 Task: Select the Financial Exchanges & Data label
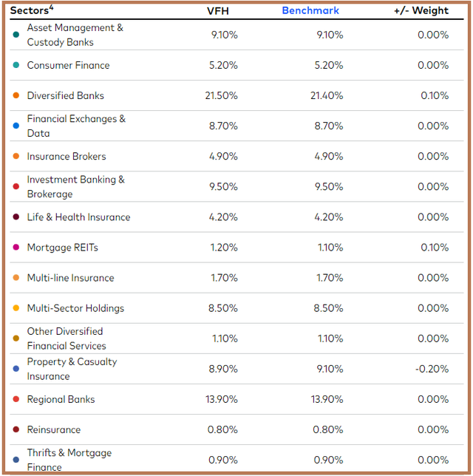coord(76,126)
